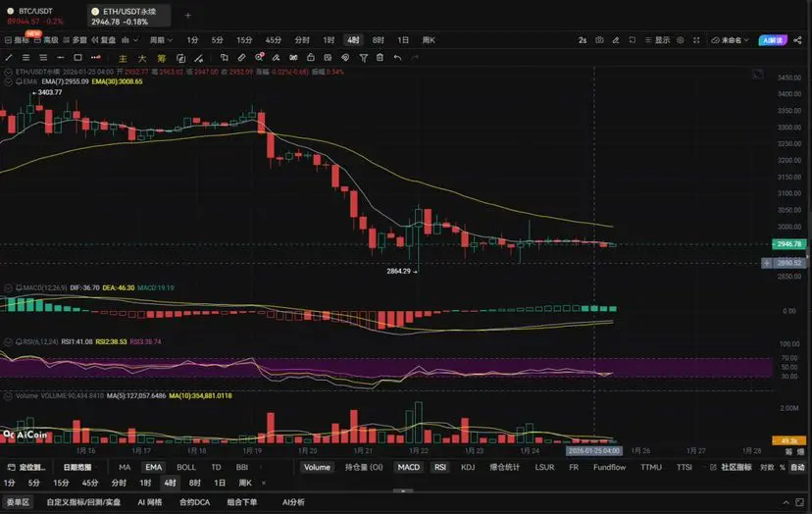Click the undo arrow icon
Screen dimensions: 812x514
[x=397, y=58]
